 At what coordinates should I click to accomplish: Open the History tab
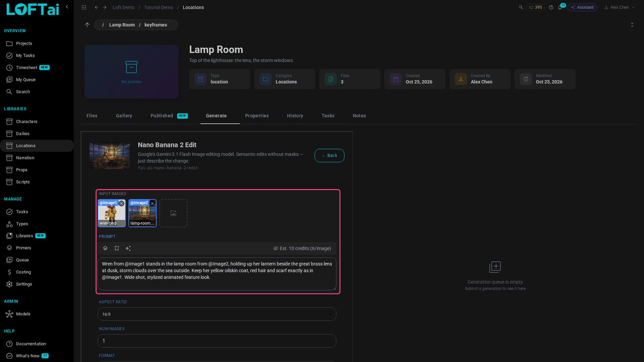coord(295,116)
